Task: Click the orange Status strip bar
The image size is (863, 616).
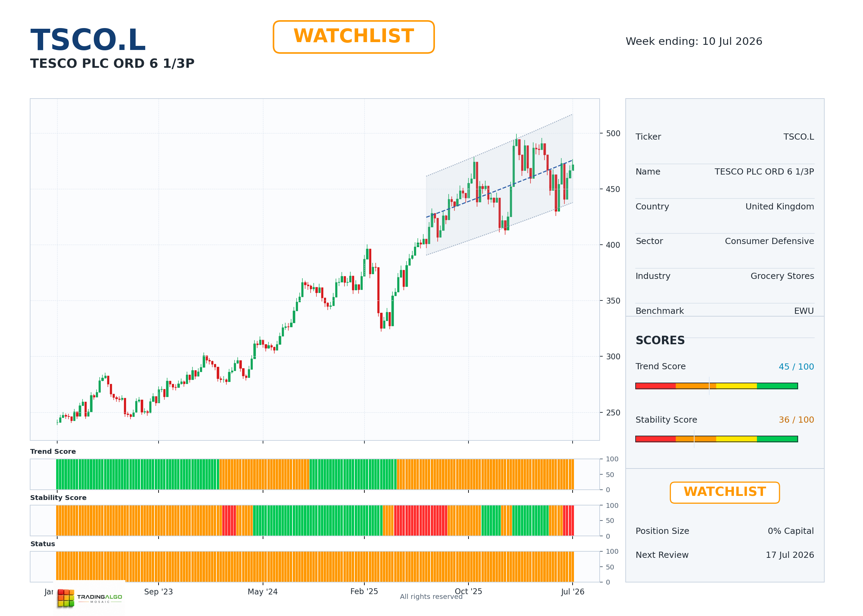Action: pyautogui.click(x=315, y=566)
